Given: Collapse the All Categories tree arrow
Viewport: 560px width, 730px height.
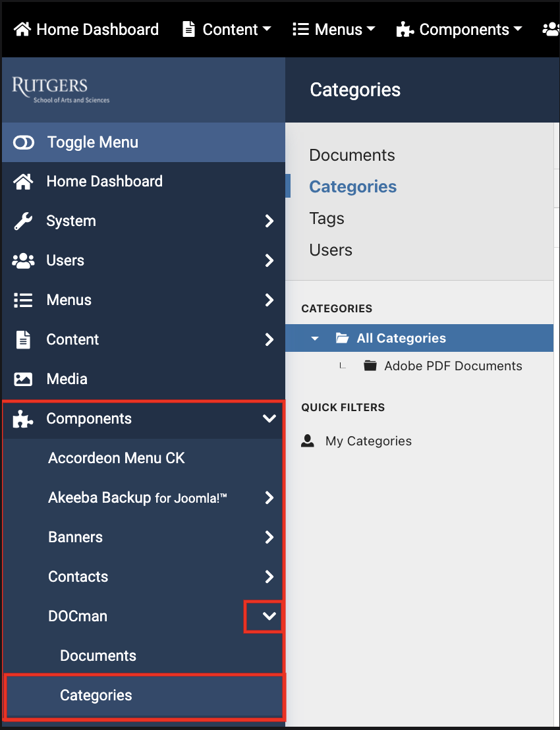Looking at the screenshot, I should click(x=315, y=338).
